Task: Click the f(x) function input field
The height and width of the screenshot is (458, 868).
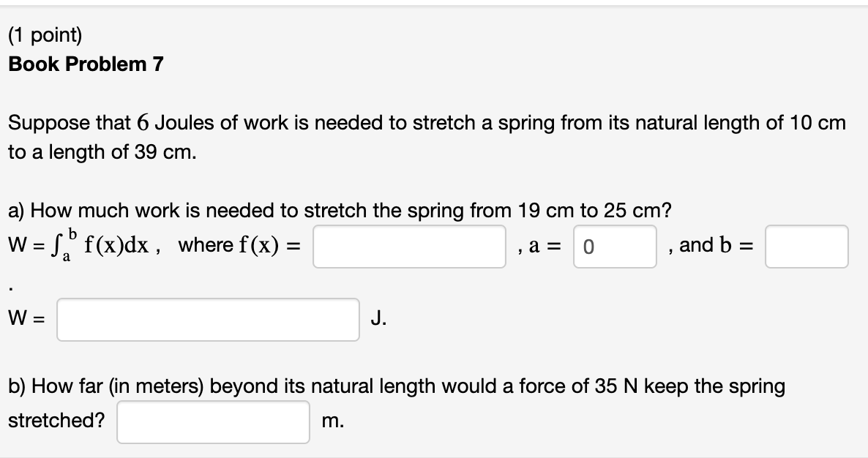Action: click(x=409, y=247)
